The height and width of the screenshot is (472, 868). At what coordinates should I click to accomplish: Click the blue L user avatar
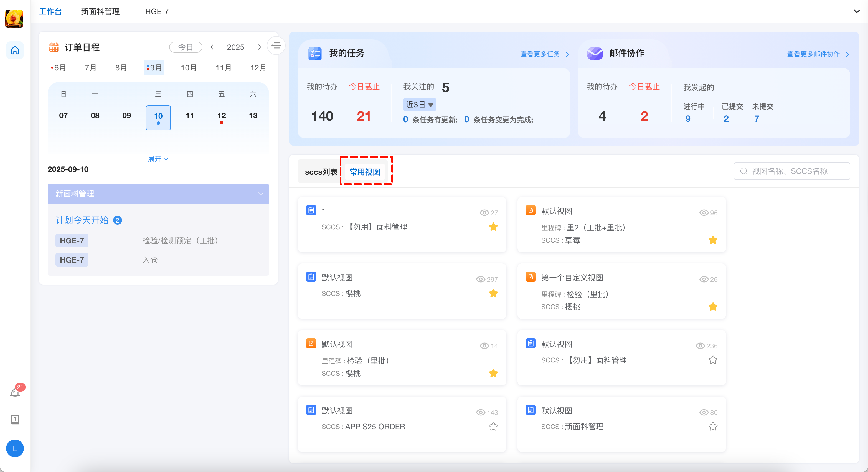pos(15,448)
